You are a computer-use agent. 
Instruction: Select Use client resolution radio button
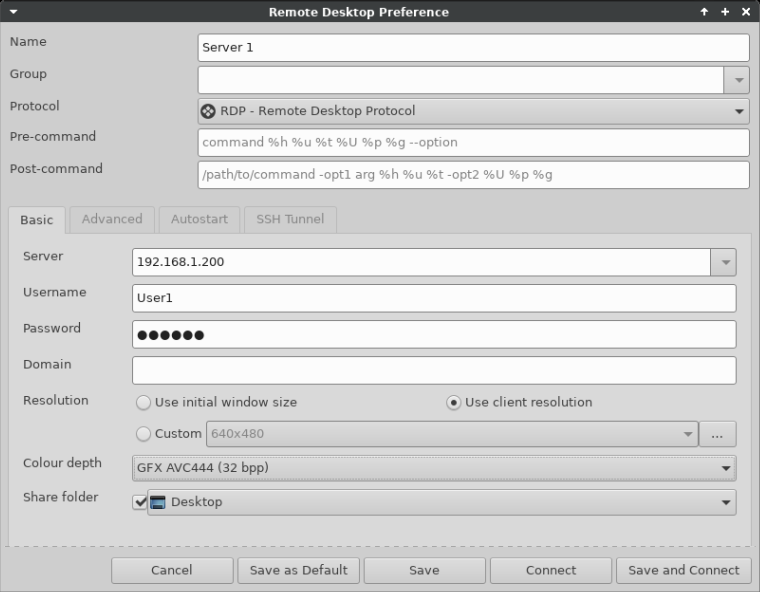coord(454,402)
